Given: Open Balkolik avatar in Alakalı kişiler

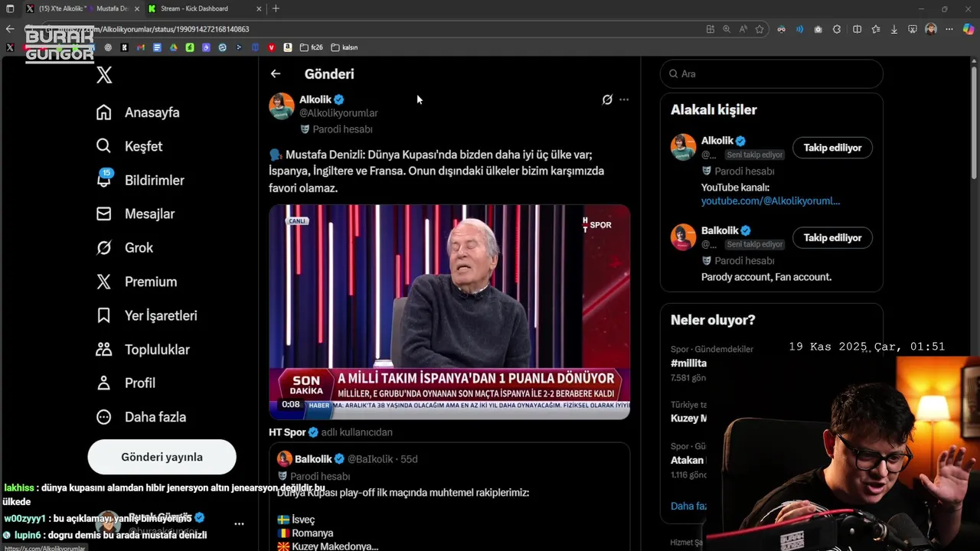Looking at the screenshot, I should click(684, 236).
